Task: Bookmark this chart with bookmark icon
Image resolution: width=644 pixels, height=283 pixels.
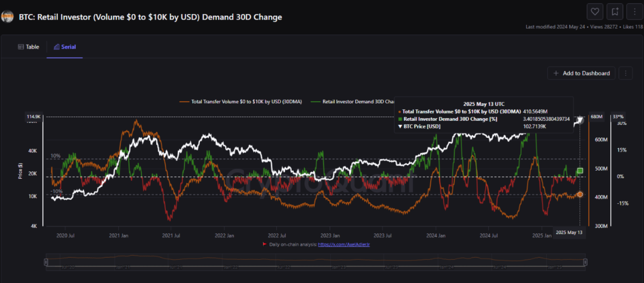Action: click(x=615, y=12)
